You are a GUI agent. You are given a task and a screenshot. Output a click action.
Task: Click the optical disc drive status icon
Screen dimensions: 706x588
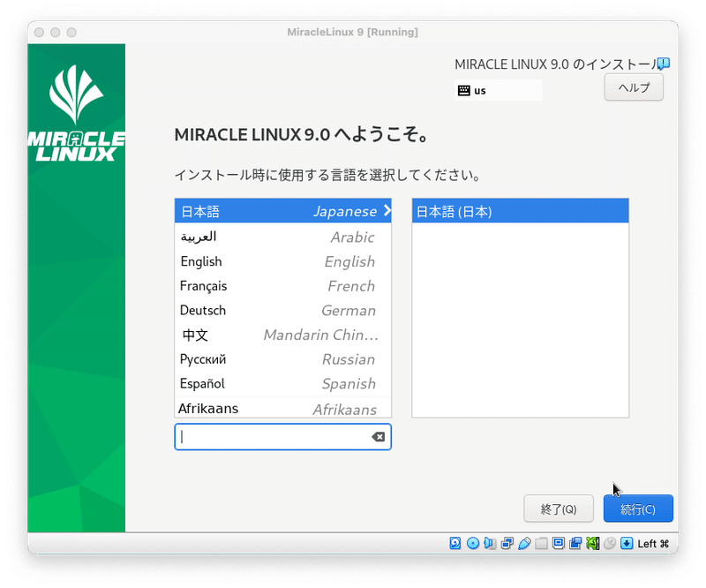[x=473, y=543]
